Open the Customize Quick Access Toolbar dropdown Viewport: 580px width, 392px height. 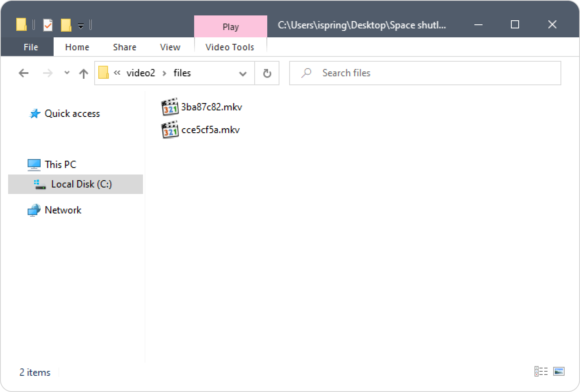81,26
